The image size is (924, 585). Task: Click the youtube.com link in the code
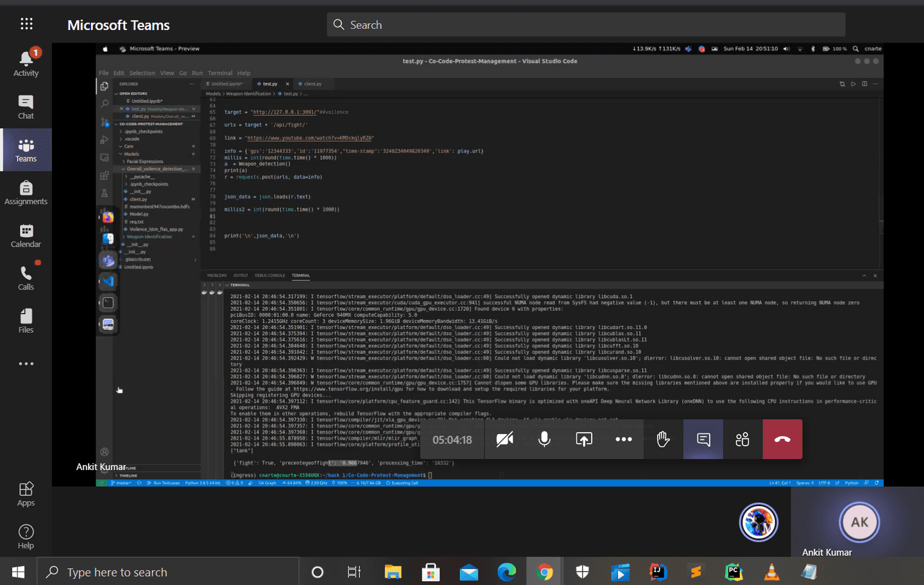click(x=309, y=138)
